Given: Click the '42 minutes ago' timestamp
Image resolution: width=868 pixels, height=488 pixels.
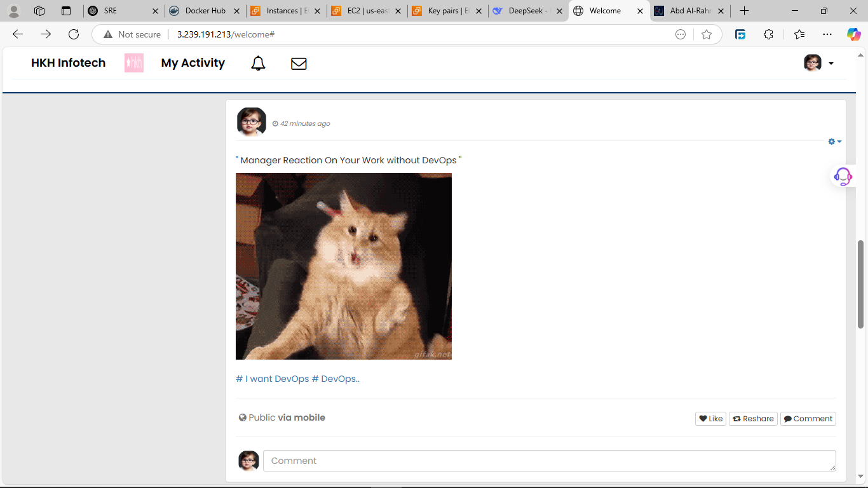Looking at the screenshot, I should coord(305,124).
